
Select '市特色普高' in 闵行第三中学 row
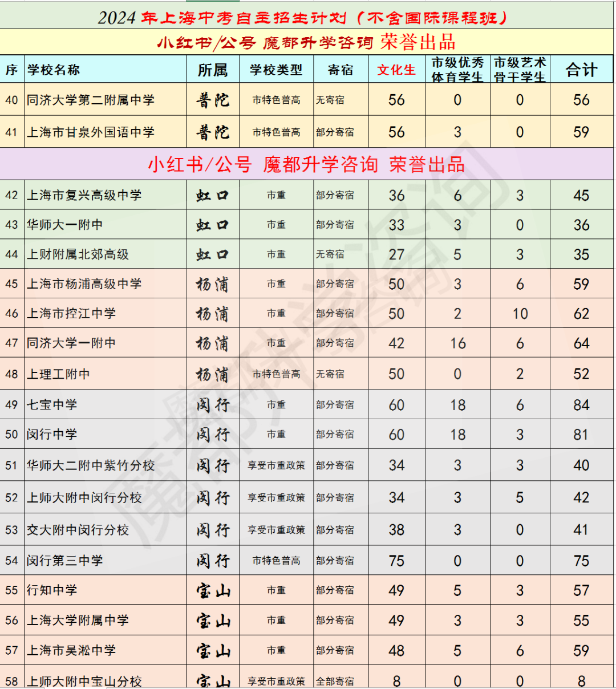276,561
